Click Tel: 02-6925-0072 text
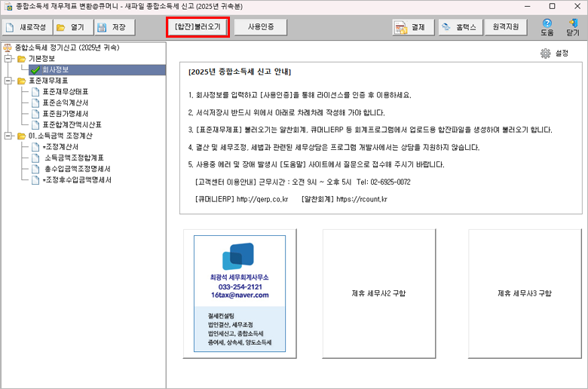Viewport: 588px width, 389px height. pyautogui.click(x=383, y=182)
